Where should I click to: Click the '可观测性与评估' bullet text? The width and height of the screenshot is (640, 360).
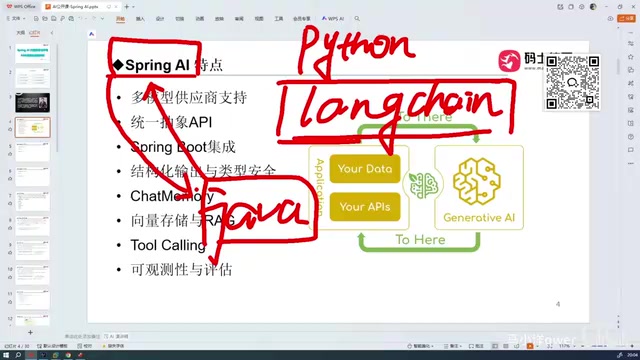[181, 269]
